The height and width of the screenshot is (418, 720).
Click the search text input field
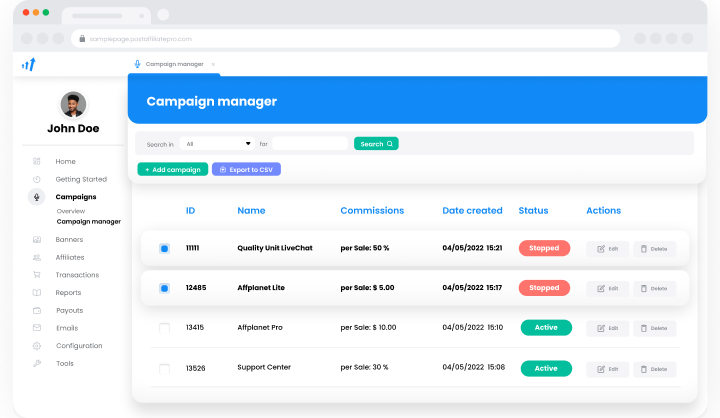tap(310, 144)
